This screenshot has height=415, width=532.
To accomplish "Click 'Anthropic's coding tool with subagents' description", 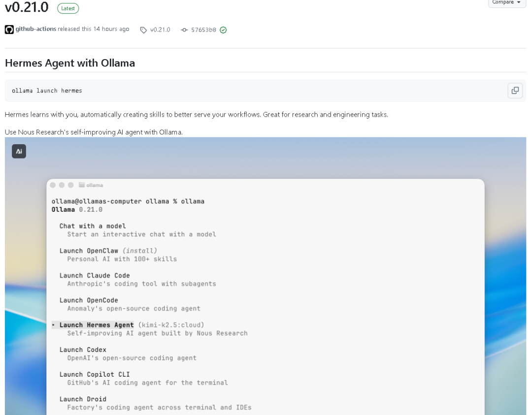I will [141, 284].
